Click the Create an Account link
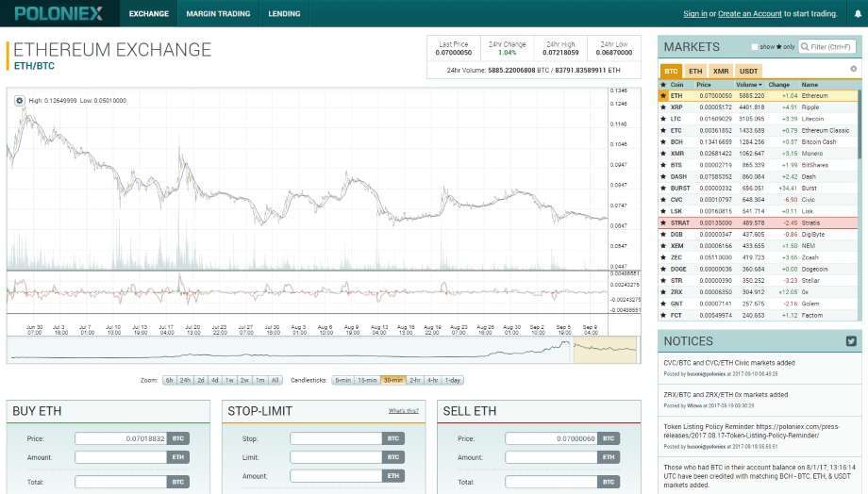Screen dimensions: 868x494 tap(749, 14)
